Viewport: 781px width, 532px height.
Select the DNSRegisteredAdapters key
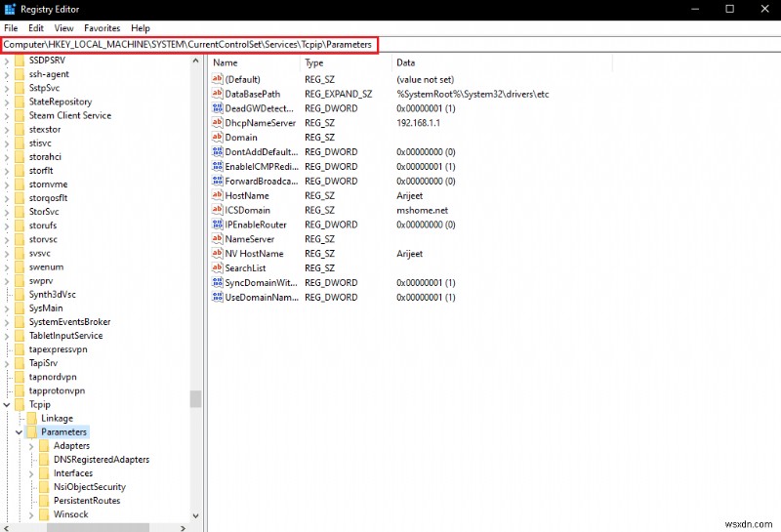tap(102, 459)
